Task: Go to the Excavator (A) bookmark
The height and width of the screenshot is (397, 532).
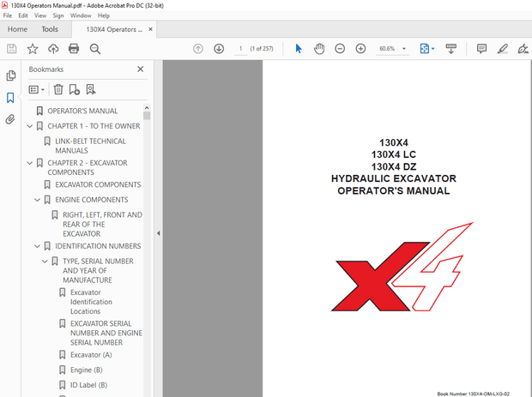Action: (x=91, y=355)
